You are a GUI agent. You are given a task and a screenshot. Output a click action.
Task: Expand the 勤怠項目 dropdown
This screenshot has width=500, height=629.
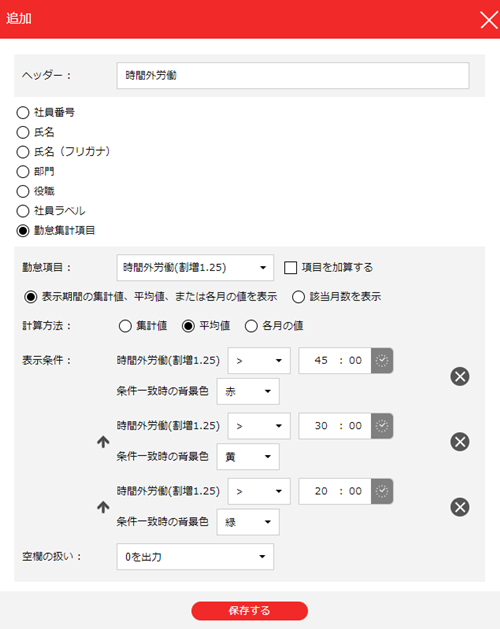pos(195,268)
